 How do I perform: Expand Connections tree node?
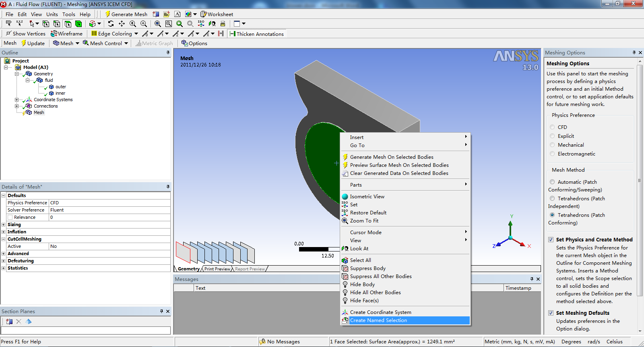17,106
